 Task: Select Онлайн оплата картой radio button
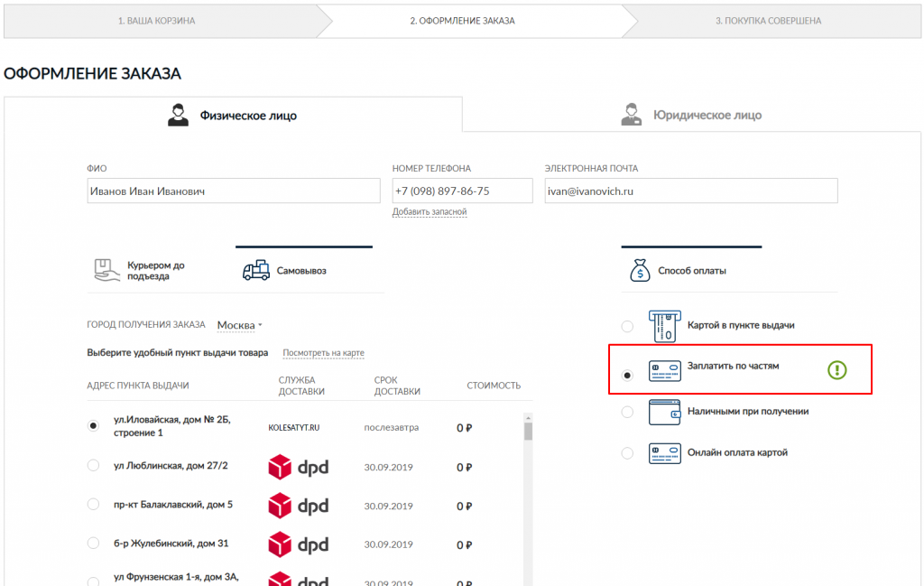tap(628, 453)
